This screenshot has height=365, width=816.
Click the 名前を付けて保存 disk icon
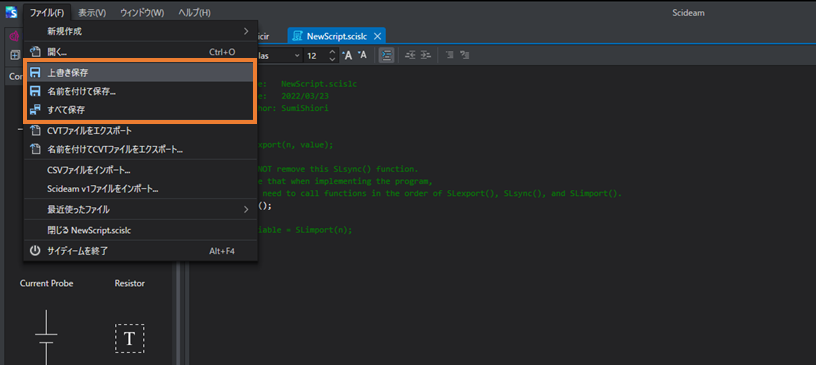(35, 92)
